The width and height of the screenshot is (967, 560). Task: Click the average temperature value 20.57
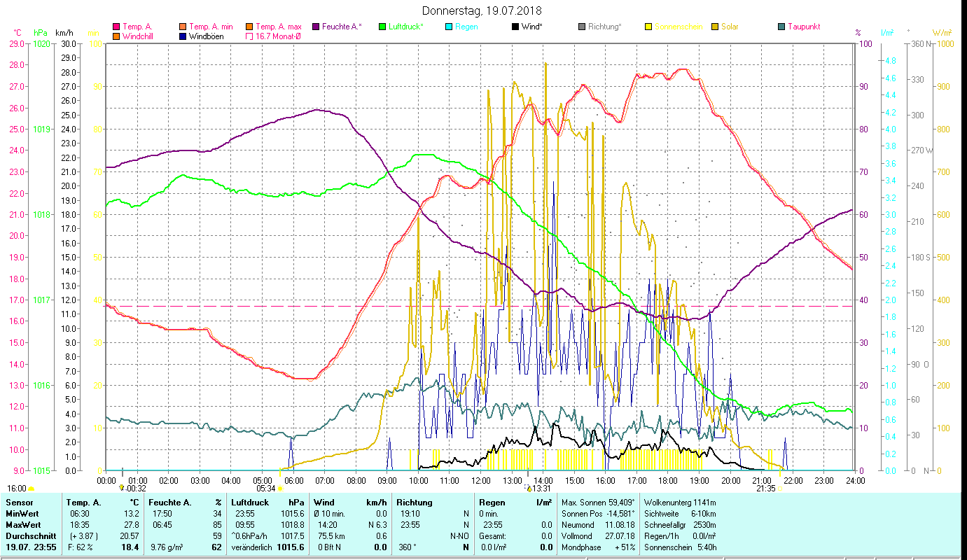click(130, 536)
